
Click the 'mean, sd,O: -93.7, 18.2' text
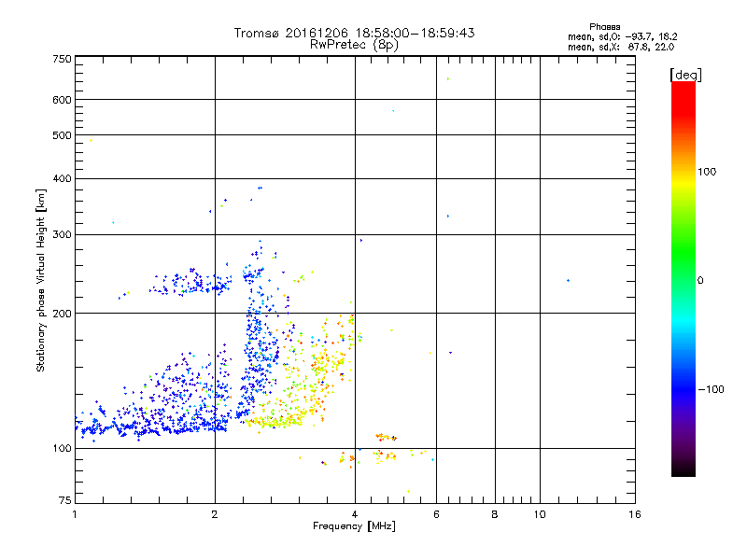[x=622, y=36]
